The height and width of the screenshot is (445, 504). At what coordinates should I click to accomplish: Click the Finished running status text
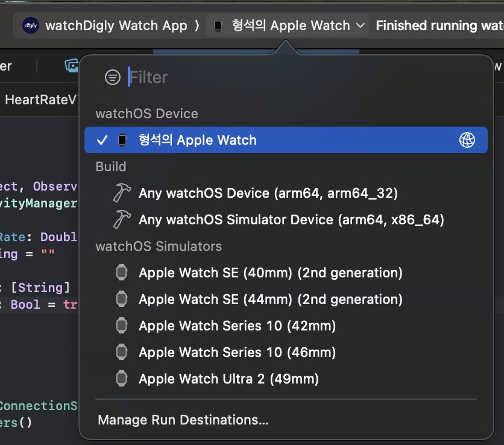(439, 25)
